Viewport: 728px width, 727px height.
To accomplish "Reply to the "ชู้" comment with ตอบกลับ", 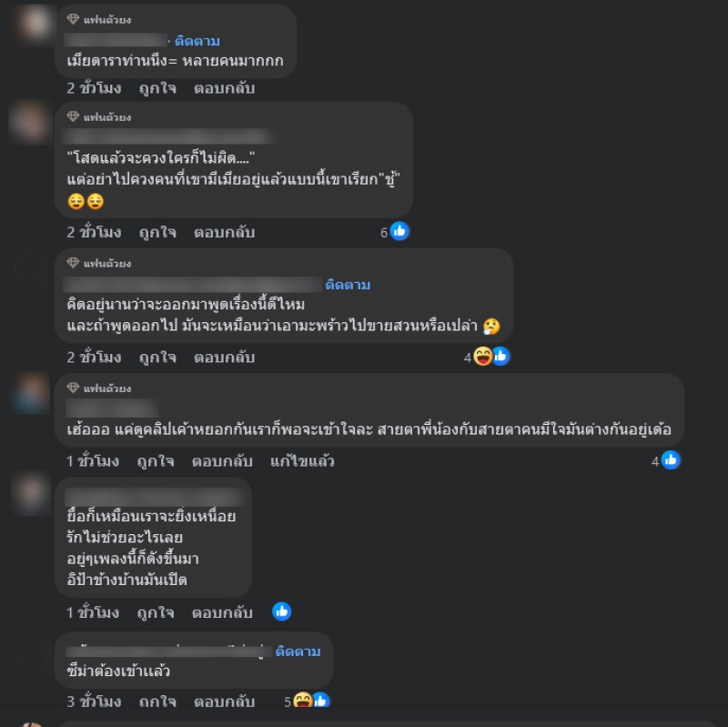I will [224, 232].
